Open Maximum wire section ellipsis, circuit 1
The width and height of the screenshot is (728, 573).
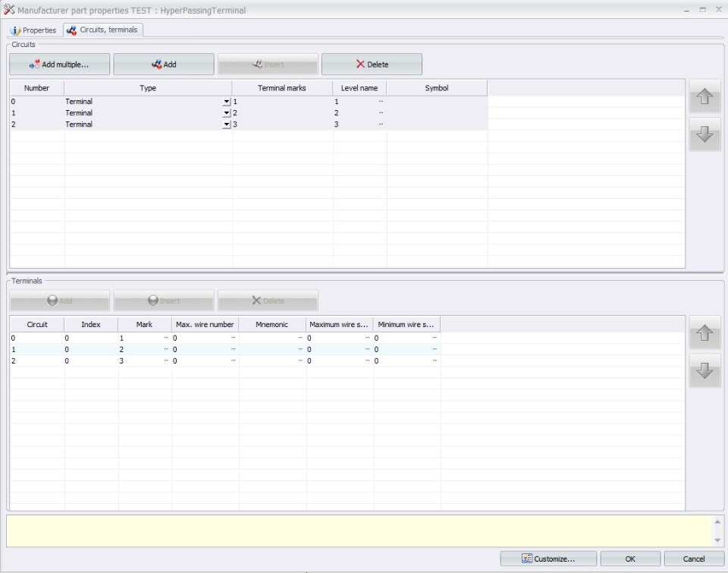(x=368, y=349)
